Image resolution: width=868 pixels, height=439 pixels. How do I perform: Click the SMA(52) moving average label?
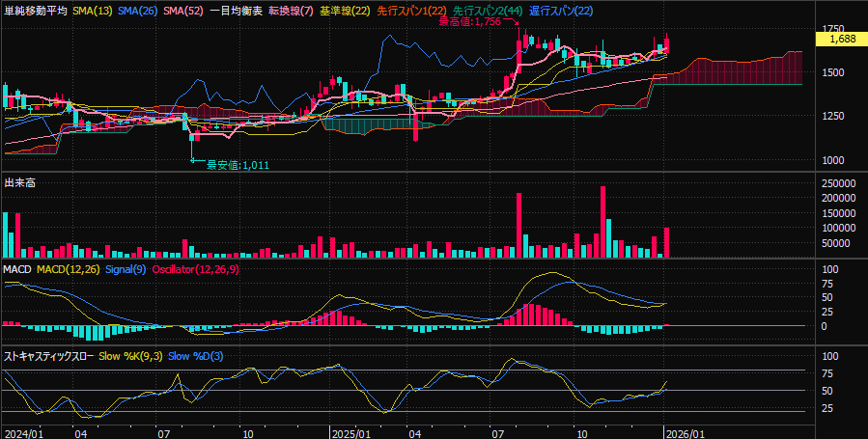click(183, 9)
